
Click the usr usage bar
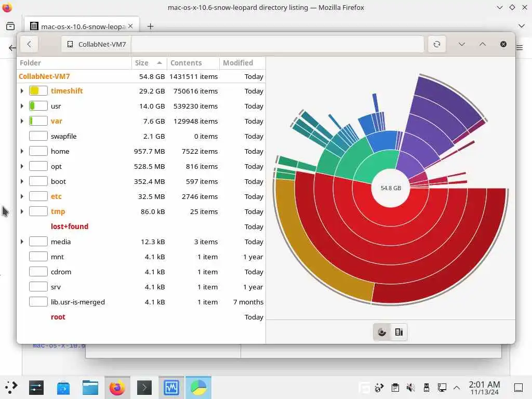pos(38,106)
